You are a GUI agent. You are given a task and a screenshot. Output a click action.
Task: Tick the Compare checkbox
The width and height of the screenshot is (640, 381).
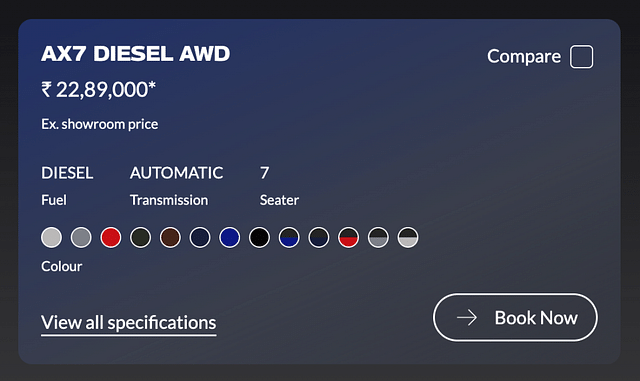click(x=582, y=56)
